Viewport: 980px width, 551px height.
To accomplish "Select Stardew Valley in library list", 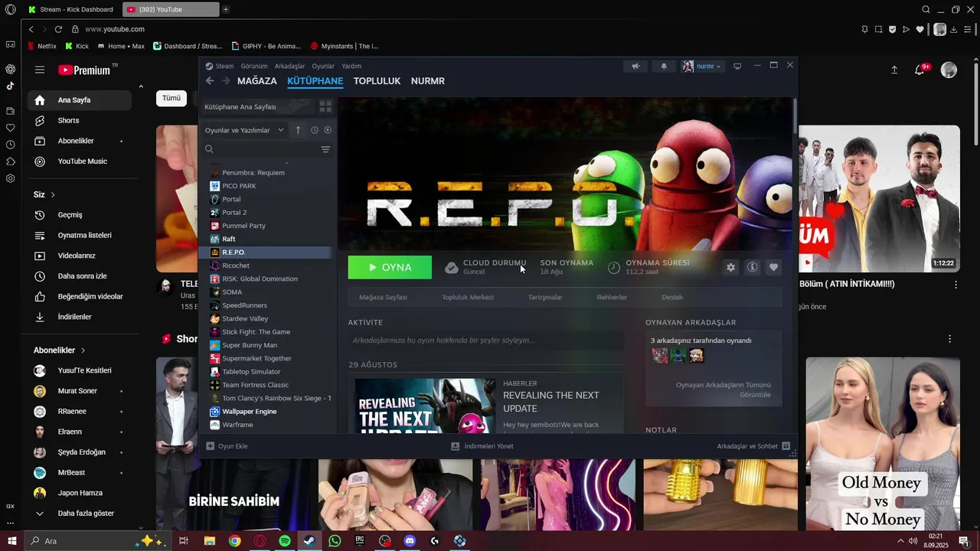I will pos(245,318).
